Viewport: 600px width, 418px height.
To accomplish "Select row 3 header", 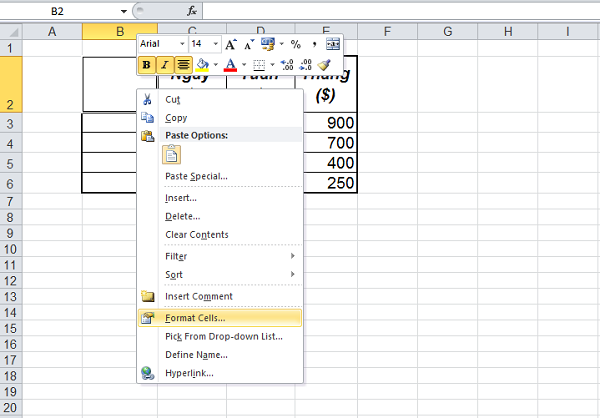I will tap(11, 123).
